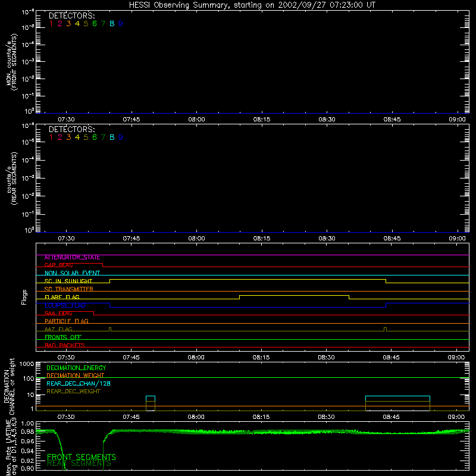Click the ECLIPSE_FLAG label
Screen dimensions: 476x476
pyautogui.click(x=65, y=305)
